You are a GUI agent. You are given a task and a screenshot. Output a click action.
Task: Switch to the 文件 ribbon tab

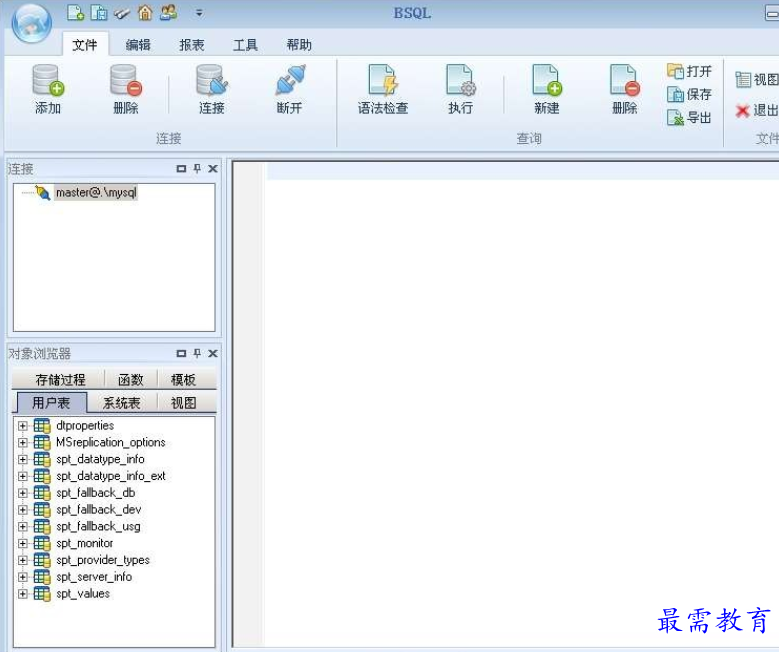85,45
